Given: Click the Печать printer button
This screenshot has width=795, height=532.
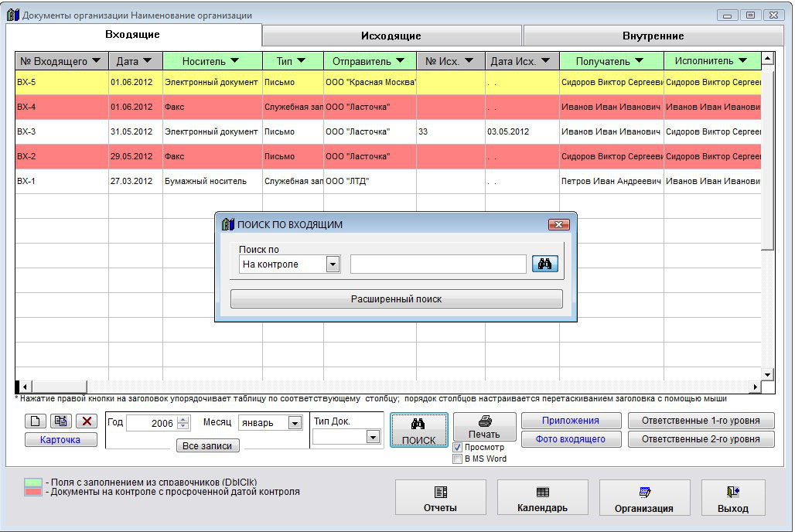Looking at the screenshot, I should pyautogui.click(x=484, y=427).
